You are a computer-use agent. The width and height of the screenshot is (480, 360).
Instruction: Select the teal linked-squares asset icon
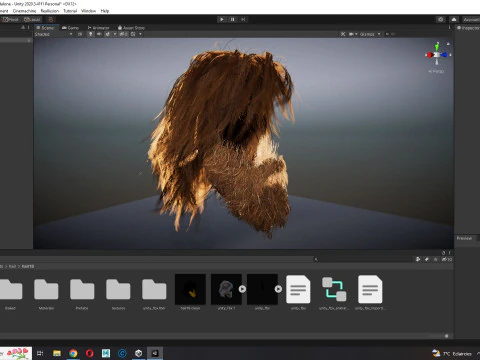[x=334, y=289]
